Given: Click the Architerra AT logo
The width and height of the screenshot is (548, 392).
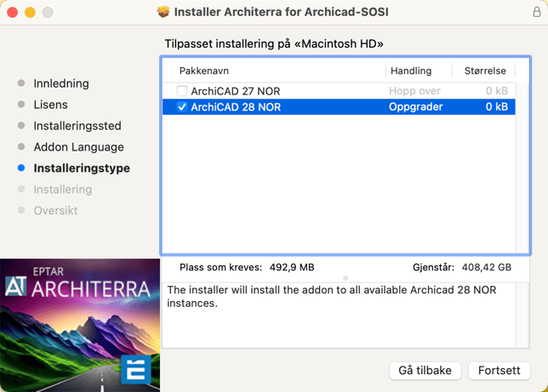Looking at the screenshot, I should point(16,287).
